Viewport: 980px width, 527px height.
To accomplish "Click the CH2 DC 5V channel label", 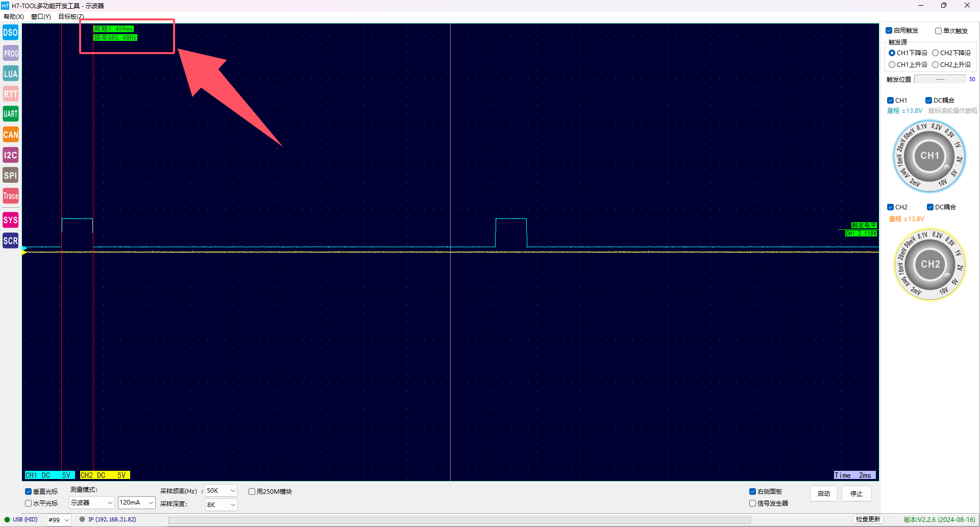I will [x=105, y=475].
